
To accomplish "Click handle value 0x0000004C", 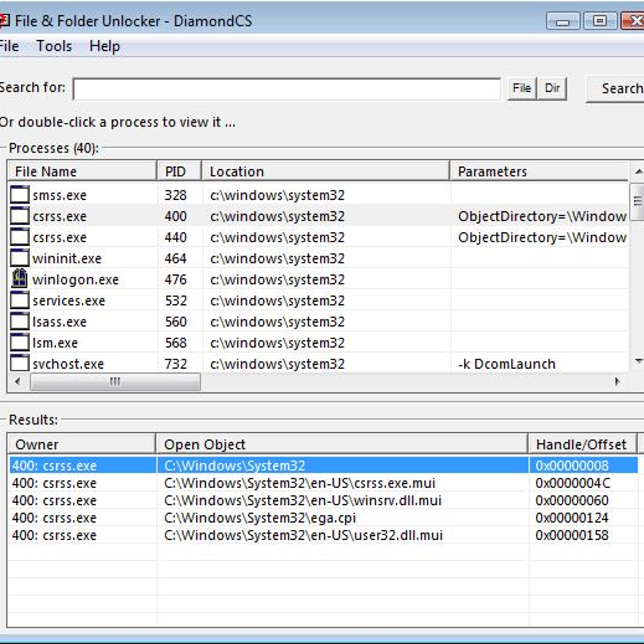I will point(573,483).
